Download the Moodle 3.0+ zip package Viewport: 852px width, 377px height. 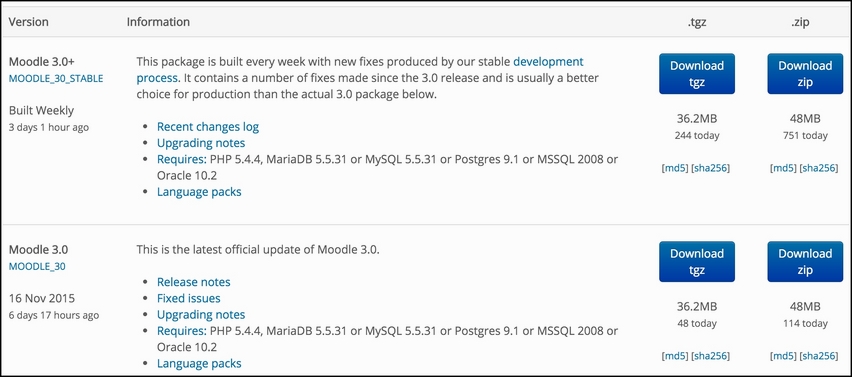tap(805, 74)
